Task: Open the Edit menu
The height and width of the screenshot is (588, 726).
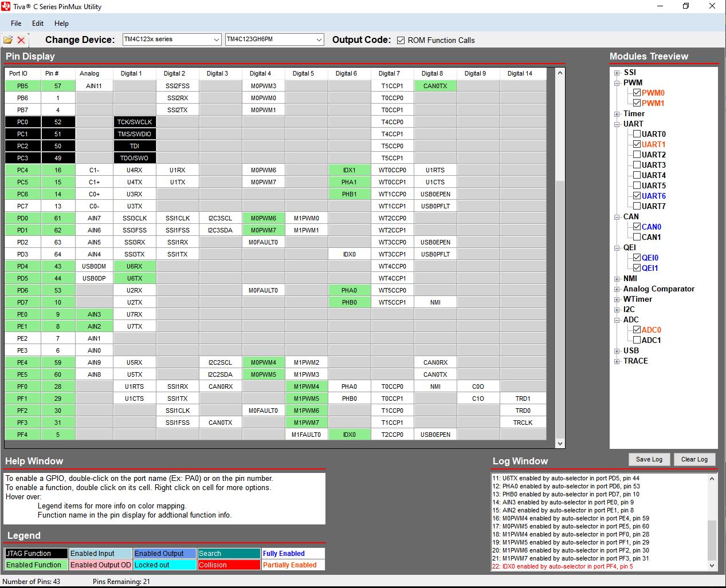Action: point(38,23)
